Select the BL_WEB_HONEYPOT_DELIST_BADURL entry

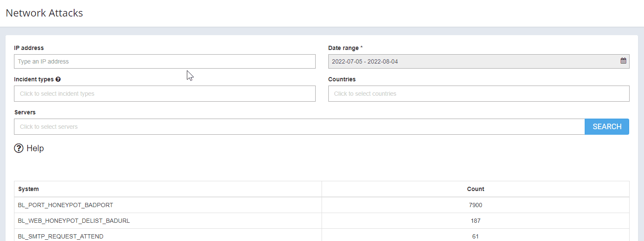pos(74,221)
